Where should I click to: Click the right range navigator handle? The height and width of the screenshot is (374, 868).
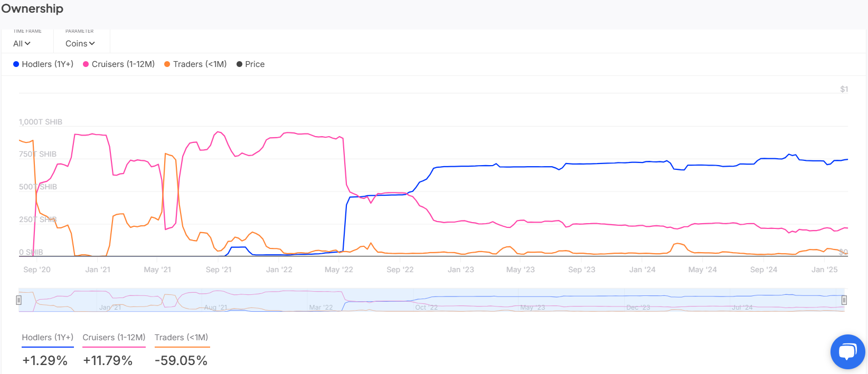coord(844,300)
